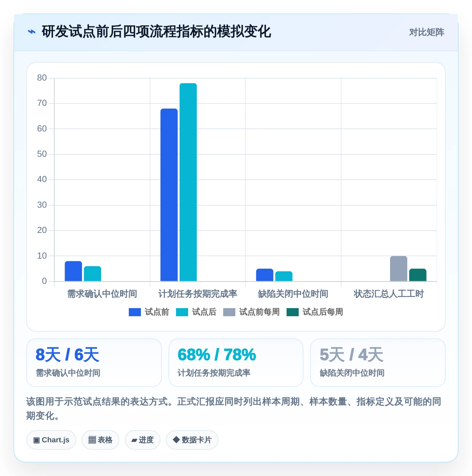This screenshot has width=472, height=476.
Task: Click the lightning icon beside the title
Action: click(x=31, y=32)
